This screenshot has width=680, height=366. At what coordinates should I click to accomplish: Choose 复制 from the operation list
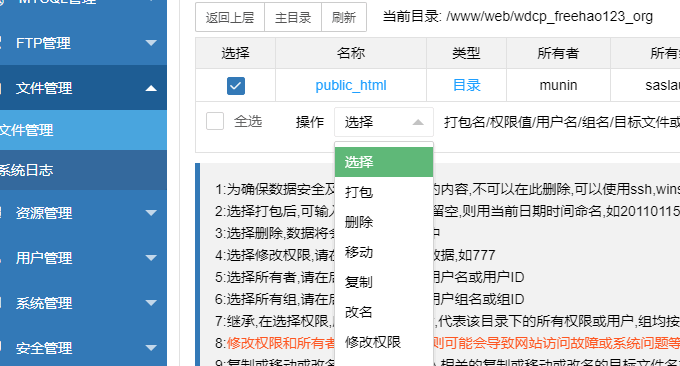(384, 282)
